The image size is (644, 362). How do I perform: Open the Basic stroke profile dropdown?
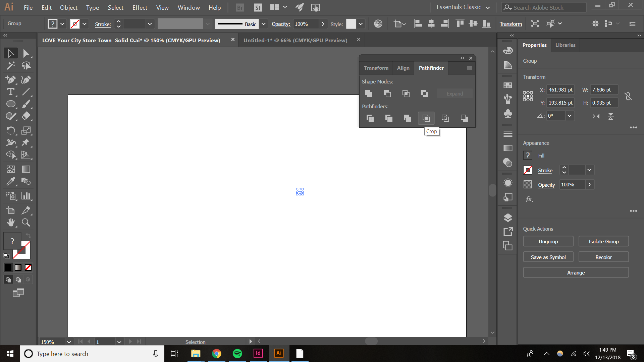pyautogui.click(x=264, y=24)
